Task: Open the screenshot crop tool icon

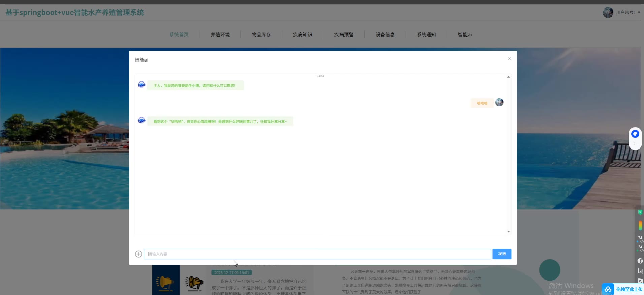Action: pyautogui.click(x=640, y=271)
